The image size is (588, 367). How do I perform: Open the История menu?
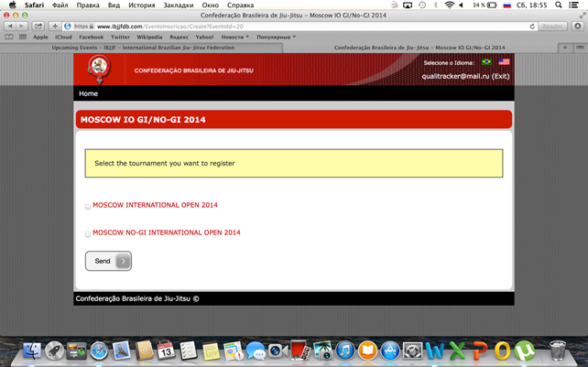[x=142, y=5]
